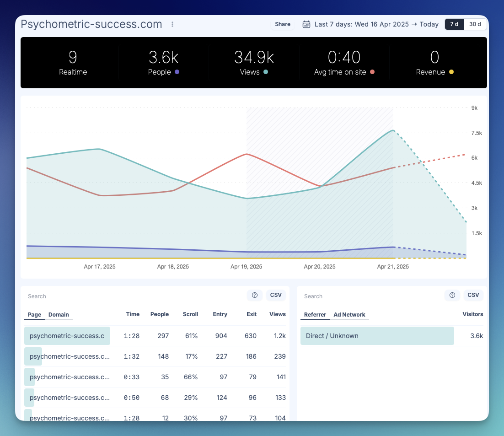The image size is (504, 436).
Task: Open the top psychometric-success.com page entry
Action: tap(67, 335)
